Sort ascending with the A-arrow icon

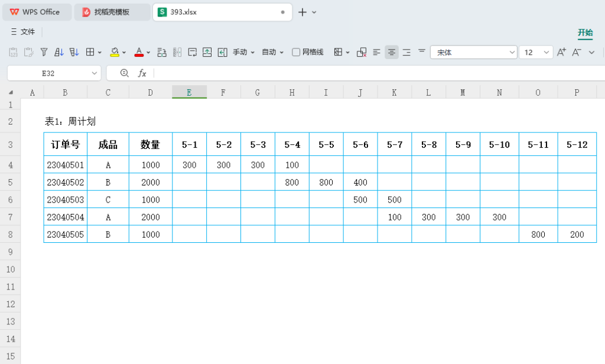(59, 52)
